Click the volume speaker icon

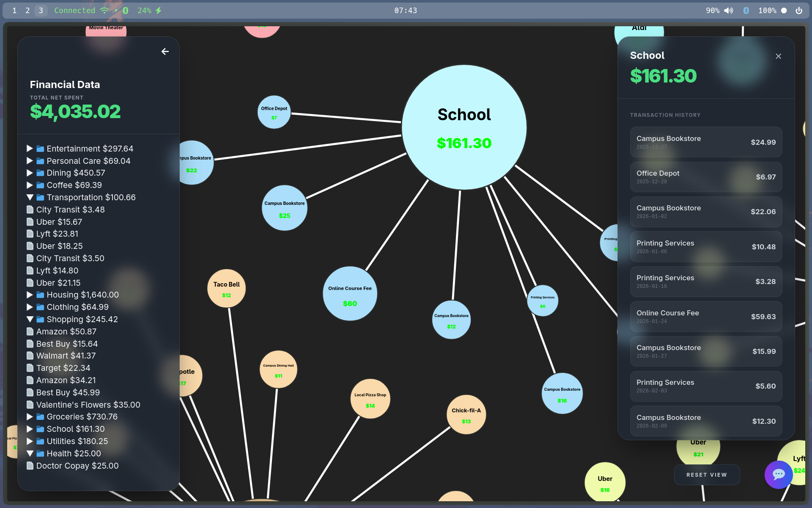click(728, 11)
